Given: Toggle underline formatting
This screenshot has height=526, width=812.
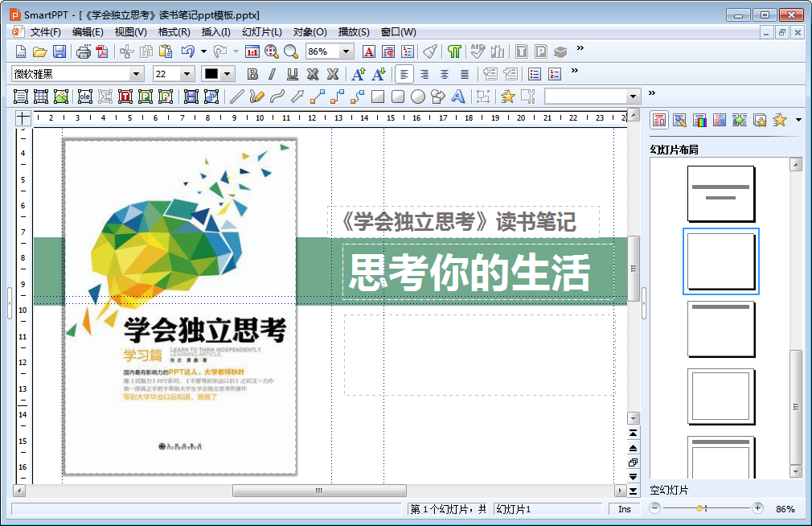Looking at the screenshot, I should [293, 74].
